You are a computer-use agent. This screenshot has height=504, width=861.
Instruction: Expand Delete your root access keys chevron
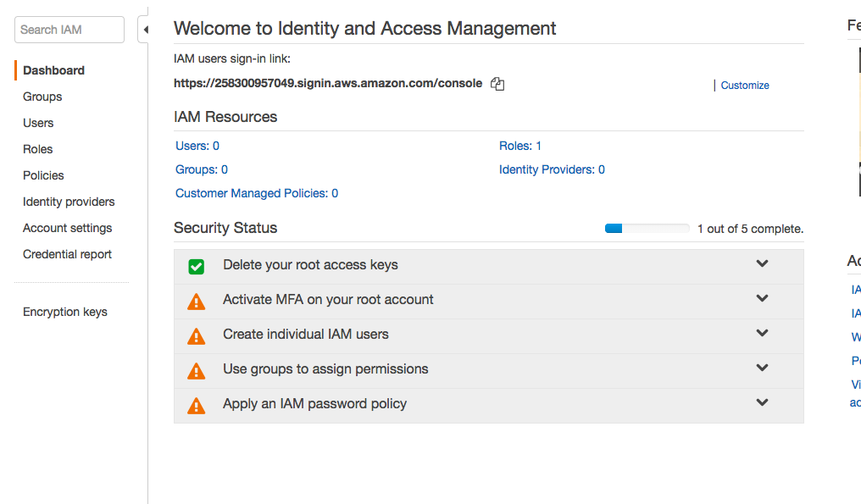(762, 263)
